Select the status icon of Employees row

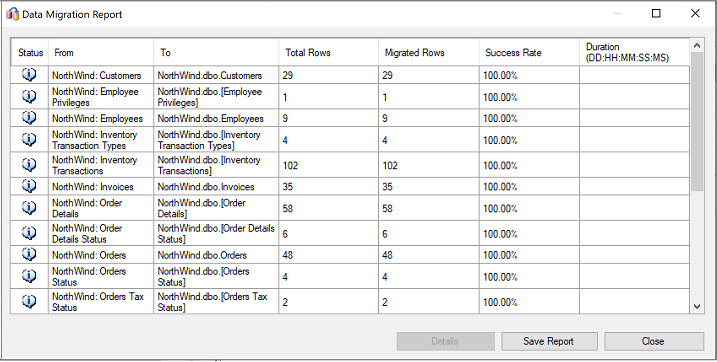(x=29, y=117)
